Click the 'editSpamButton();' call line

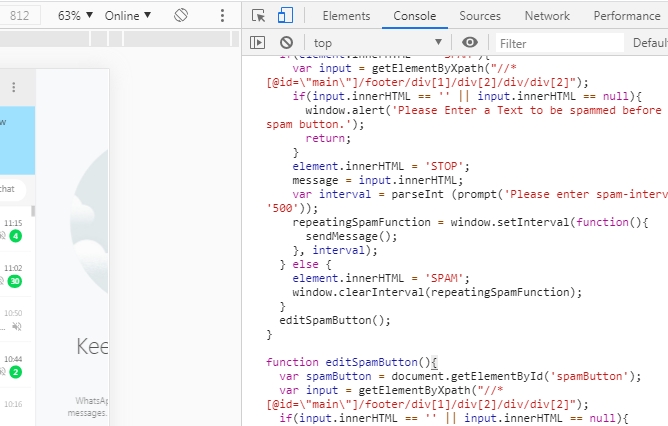coord(334,320)
